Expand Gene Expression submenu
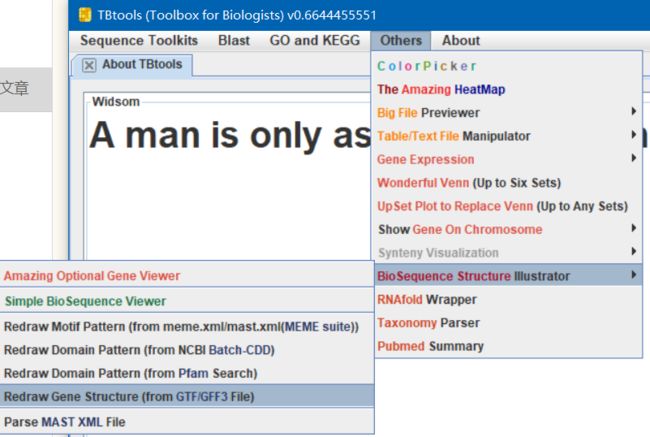The width and height of the screenshot is (650, 437). click(x=507, y=159)
